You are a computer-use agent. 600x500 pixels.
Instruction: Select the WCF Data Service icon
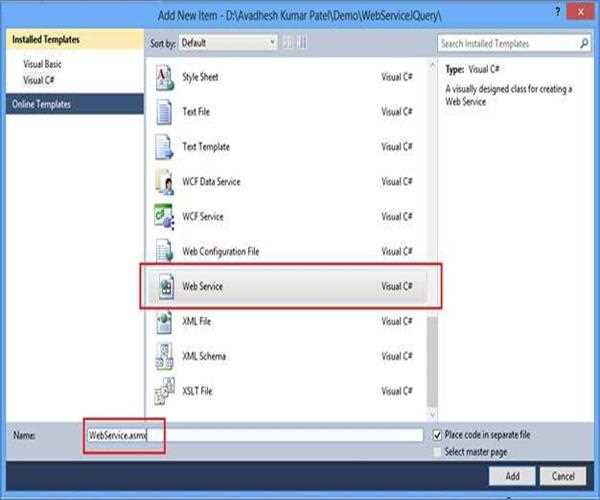(164, 182)
